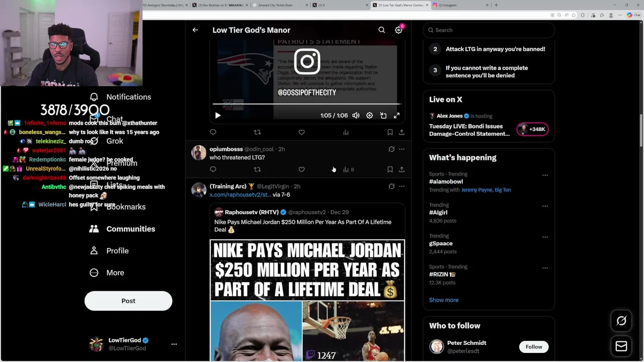644x362 pixels.
Task: Follow Peter Schmidt
Action: (x=534, y=347)
